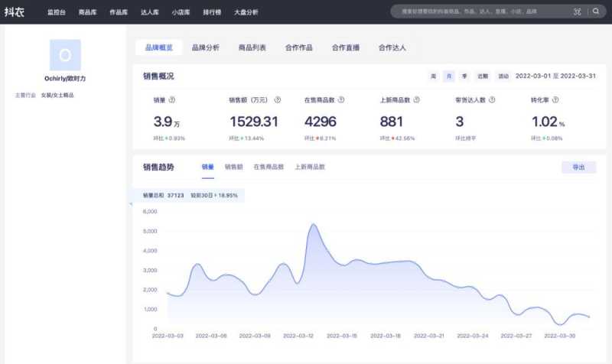Image resolution: width=612 pixels, height=364 pixels.
Task: Open the 作品库 menu
Action: coord(119,12)
